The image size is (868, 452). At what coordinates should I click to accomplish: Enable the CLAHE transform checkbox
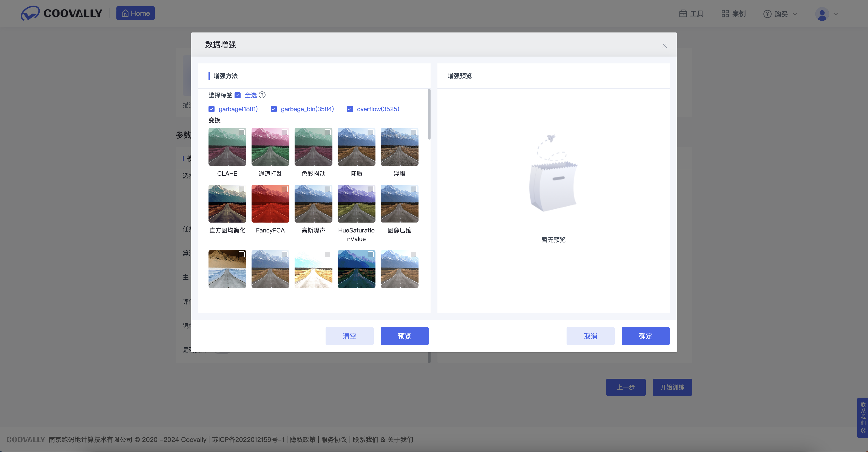click(242, 132)
